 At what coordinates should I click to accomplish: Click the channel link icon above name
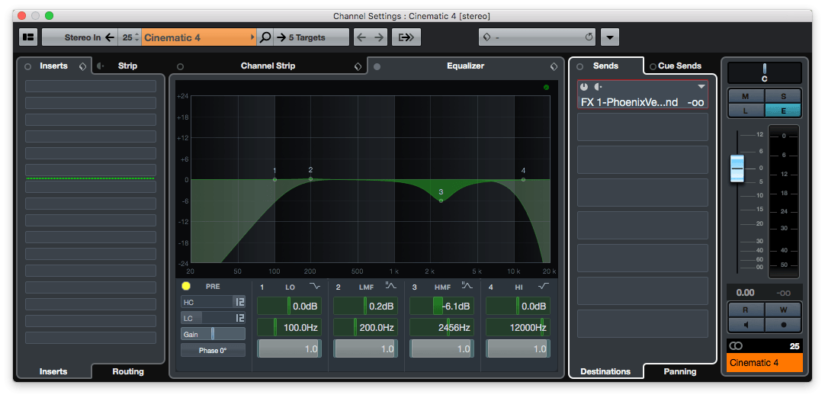(736, 346)
